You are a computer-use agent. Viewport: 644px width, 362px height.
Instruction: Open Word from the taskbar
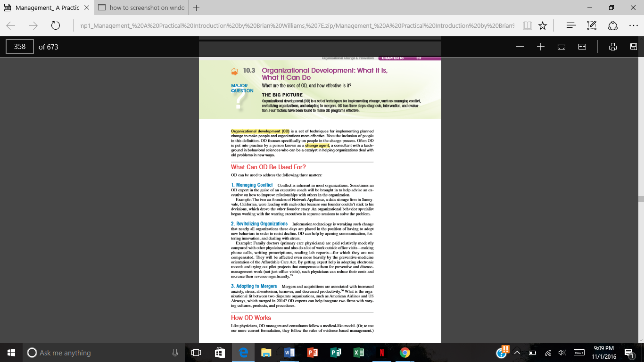click(289, 353)
